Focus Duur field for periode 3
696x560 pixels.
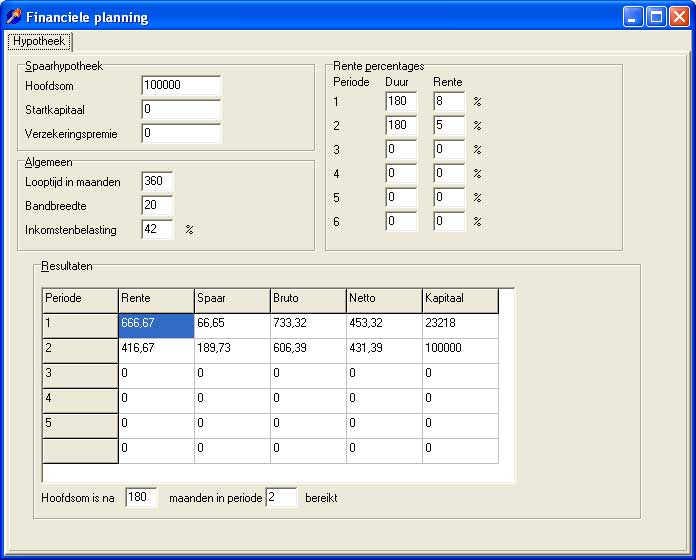tap(401, 149)
